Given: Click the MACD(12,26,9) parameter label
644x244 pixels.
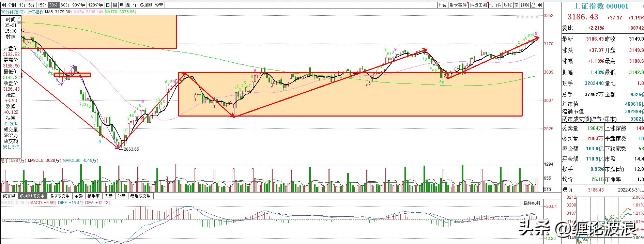Looking at the screenshot, I should pyautogui.click(x=15, y=203).
